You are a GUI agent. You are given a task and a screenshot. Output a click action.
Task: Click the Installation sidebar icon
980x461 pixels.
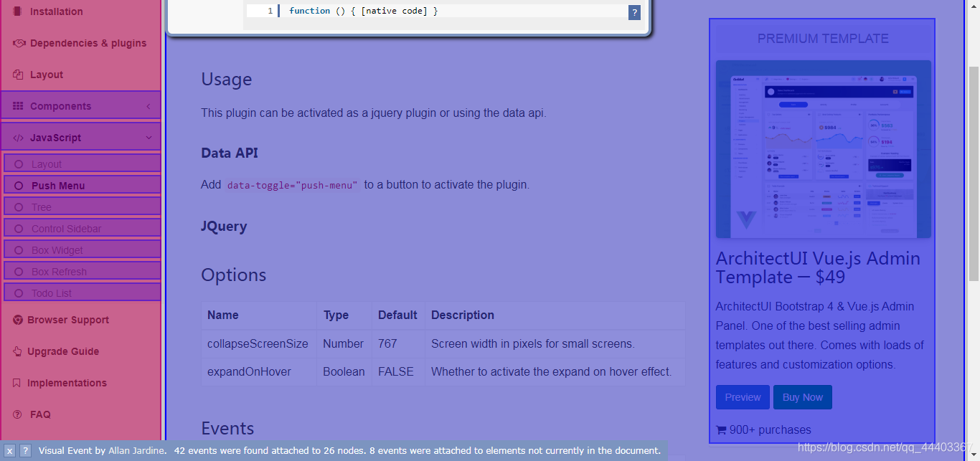pos(18,11)
